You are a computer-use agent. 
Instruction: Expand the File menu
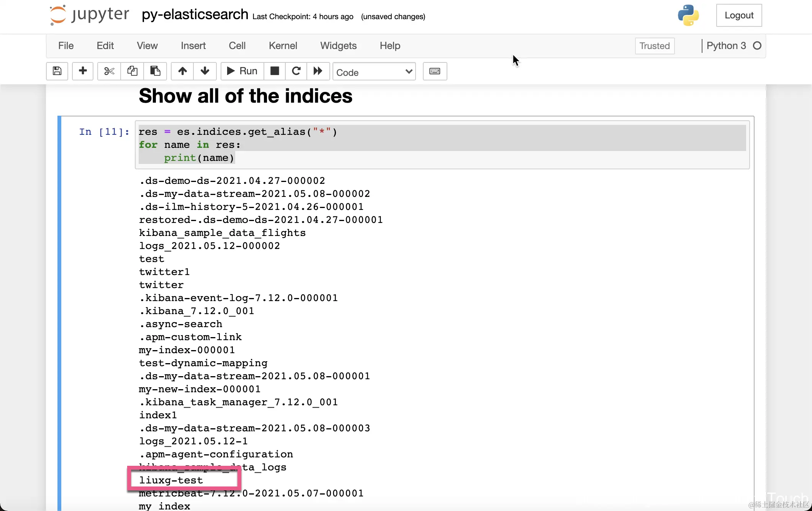[65, 46]
